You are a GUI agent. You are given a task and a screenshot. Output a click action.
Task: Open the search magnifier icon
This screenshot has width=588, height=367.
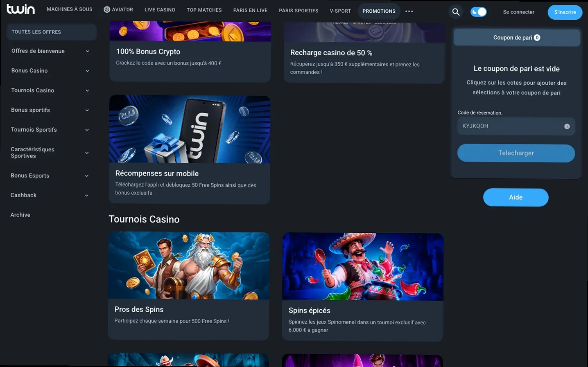click(456, 12)
